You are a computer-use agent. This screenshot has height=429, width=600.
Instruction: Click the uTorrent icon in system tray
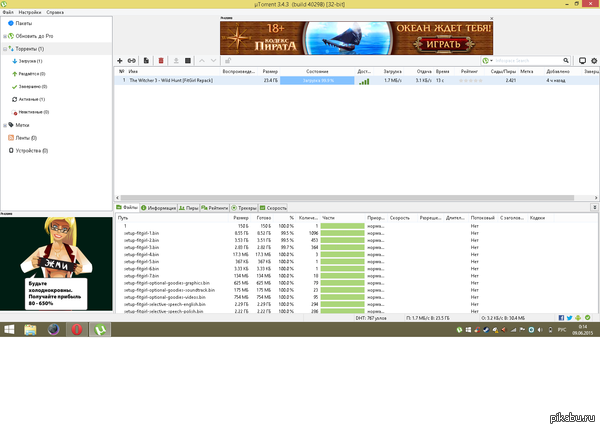(459, 329)
